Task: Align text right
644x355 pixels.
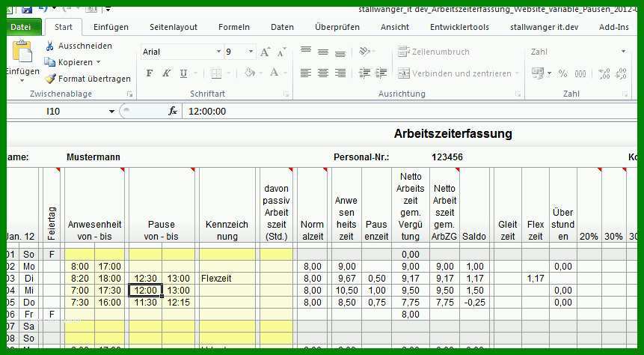Action: (x=340, y=73)
